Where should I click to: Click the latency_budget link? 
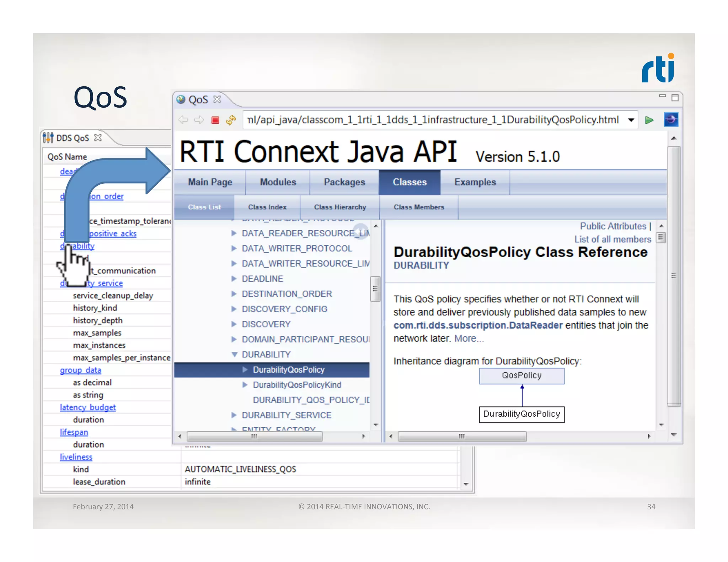88,407
